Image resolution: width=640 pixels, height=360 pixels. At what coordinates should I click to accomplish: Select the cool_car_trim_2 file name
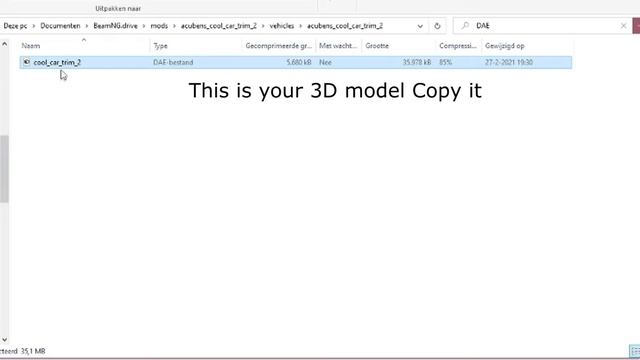coord(57,62)
